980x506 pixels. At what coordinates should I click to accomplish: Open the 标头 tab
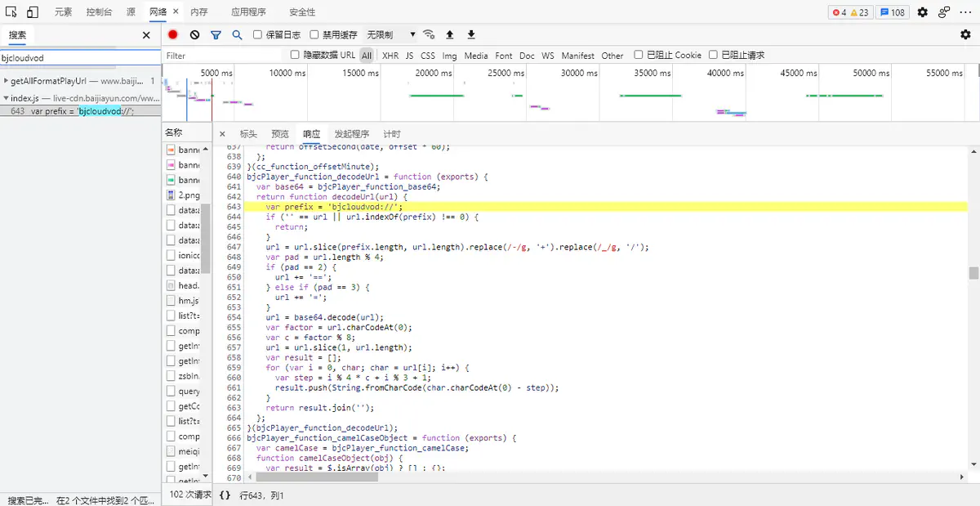(247, 134)
